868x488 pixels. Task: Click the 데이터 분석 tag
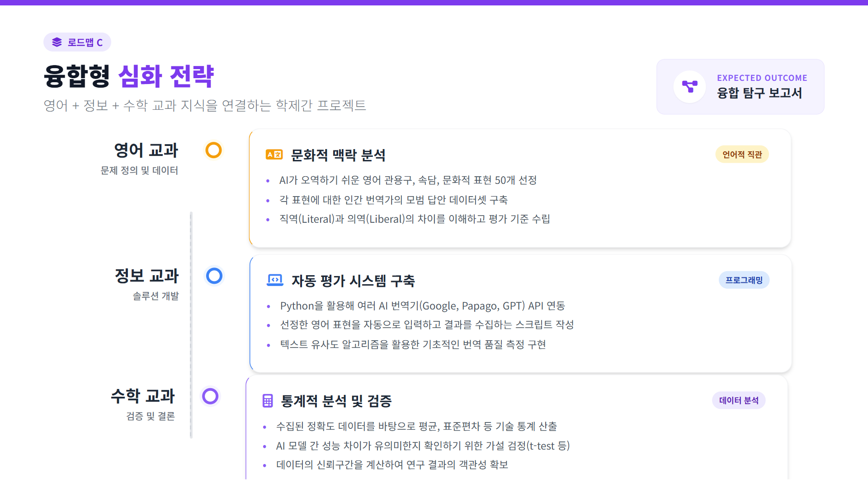[x=739, y=400]
